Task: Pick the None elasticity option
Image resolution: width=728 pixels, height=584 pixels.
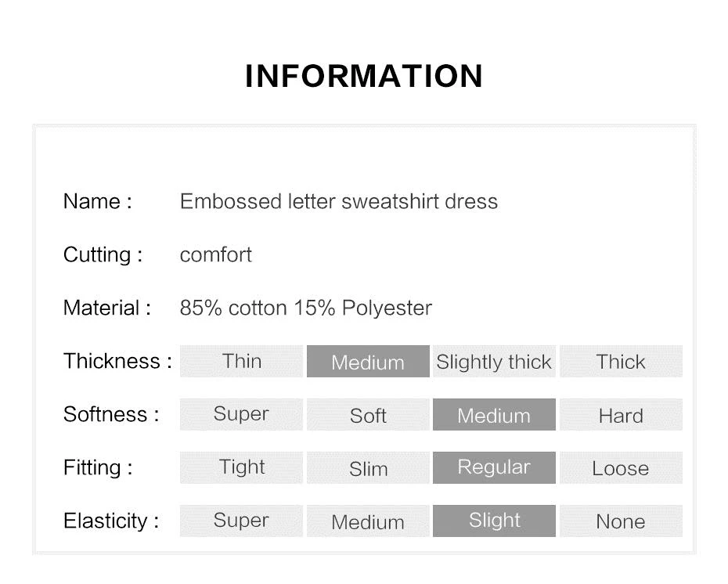Action: (x=621, y=521)
